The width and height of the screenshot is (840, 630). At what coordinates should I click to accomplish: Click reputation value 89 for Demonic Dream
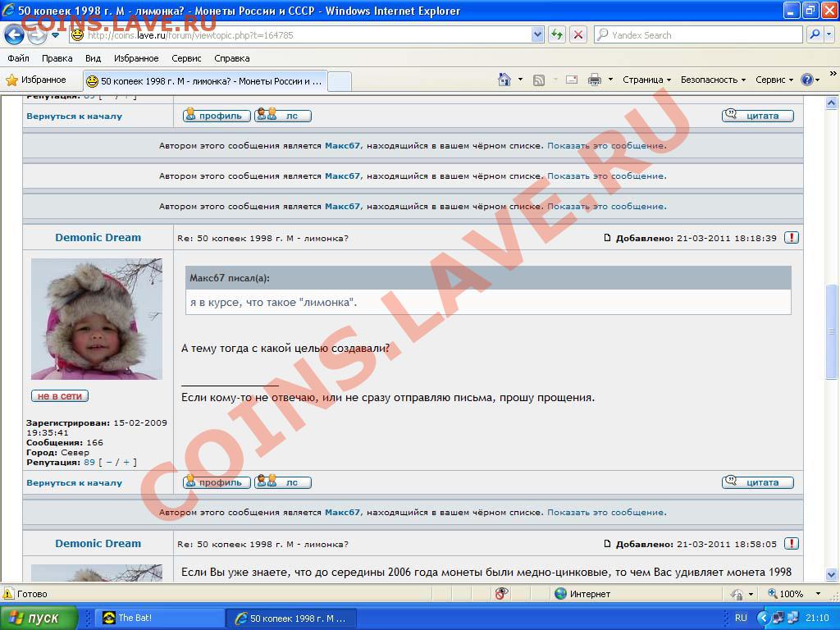(89, 463)
